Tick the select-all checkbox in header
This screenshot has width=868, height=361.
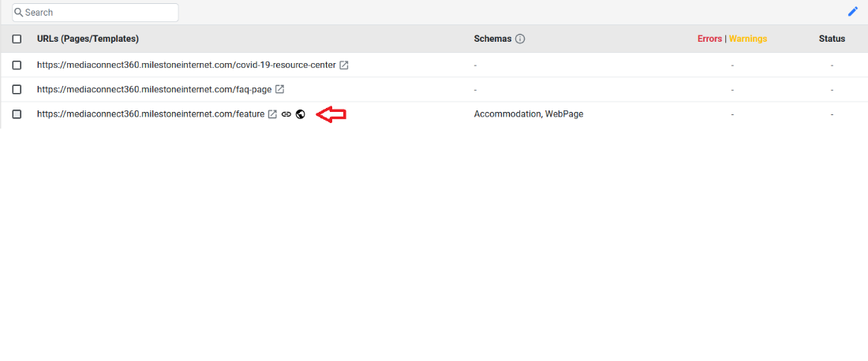coord(17,39)
